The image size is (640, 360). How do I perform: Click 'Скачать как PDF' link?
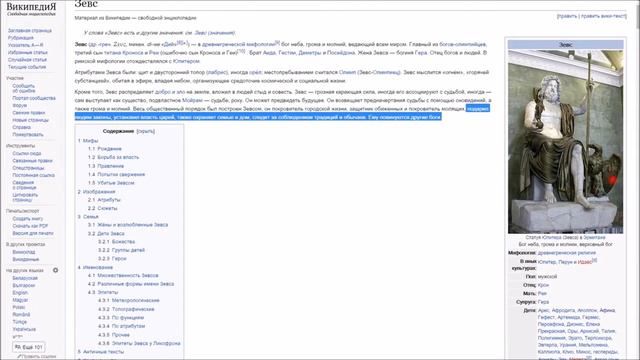tap(30, 226)
